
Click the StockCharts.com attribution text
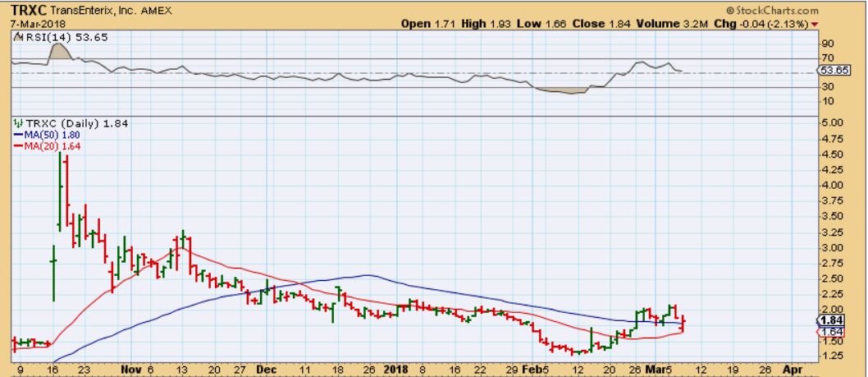[x=772, y=10]
